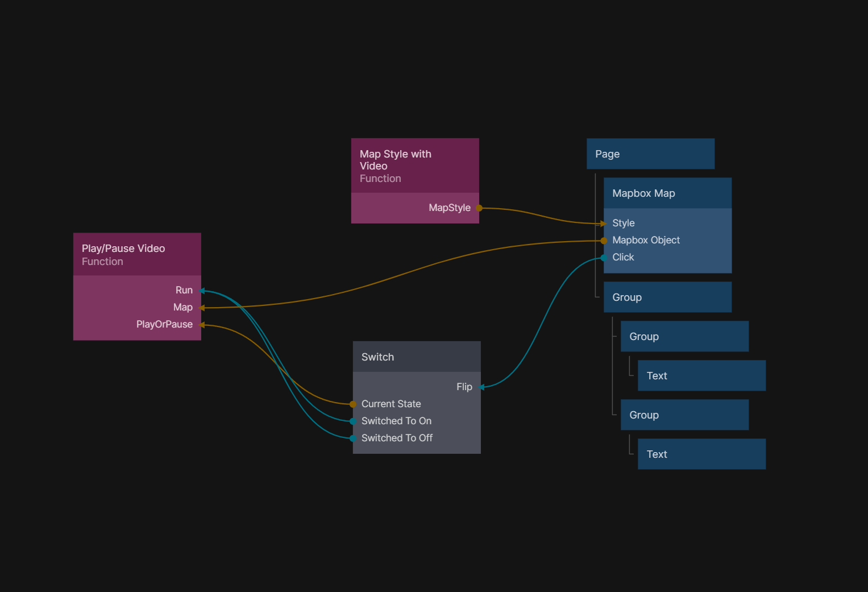Click the Map input label on Play/Pause Video

click(182, 308)
